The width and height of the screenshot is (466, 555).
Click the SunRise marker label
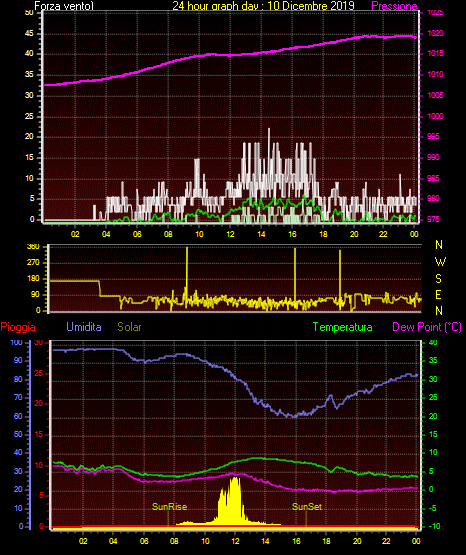[x=169, y=507]
